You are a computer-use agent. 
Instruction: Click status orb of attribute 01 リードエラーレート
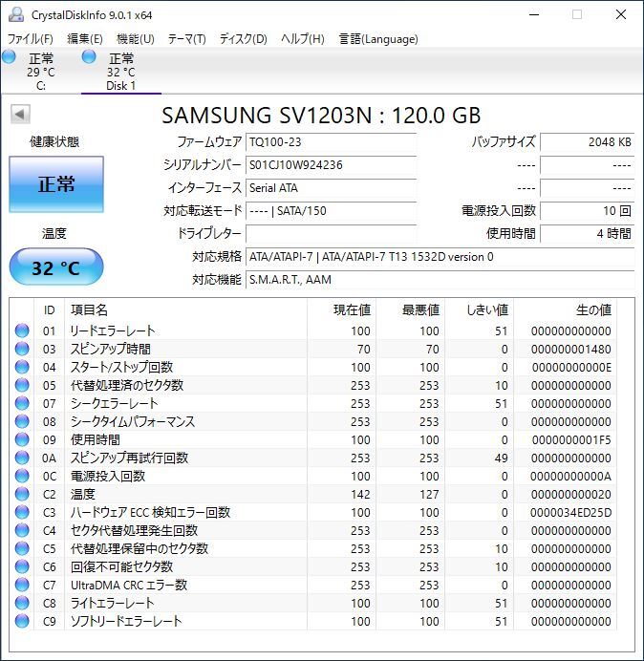coord(22,330)
